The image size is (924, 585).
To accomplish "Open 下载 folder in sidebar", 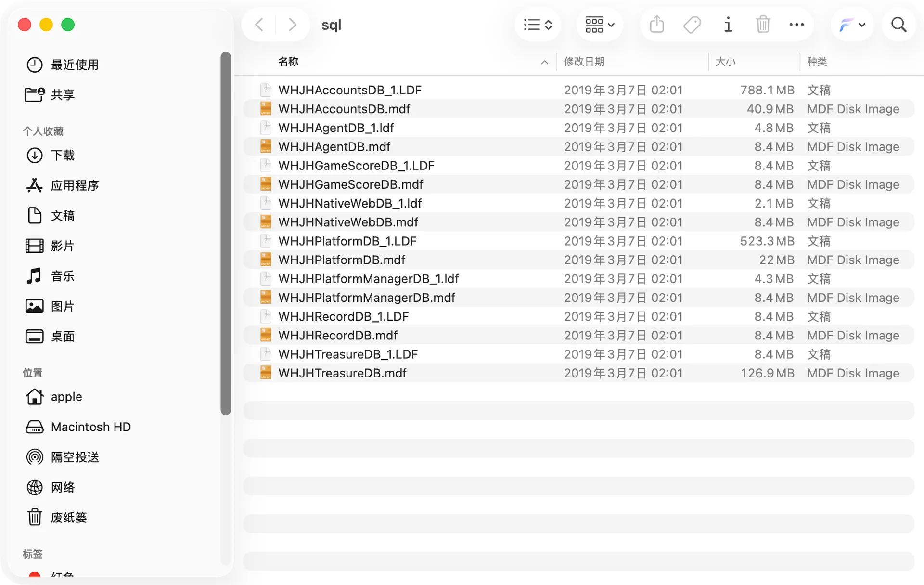I will tap(63, 155).
